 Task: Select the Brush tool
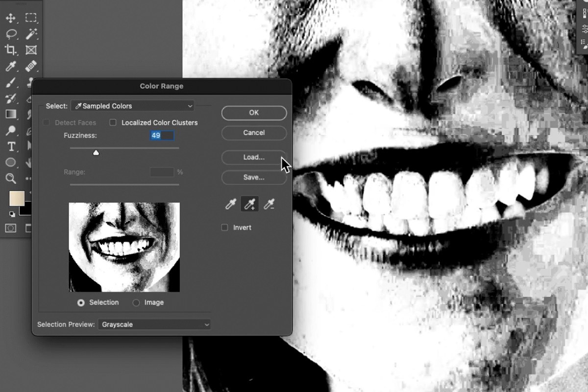tap(11, 82)
